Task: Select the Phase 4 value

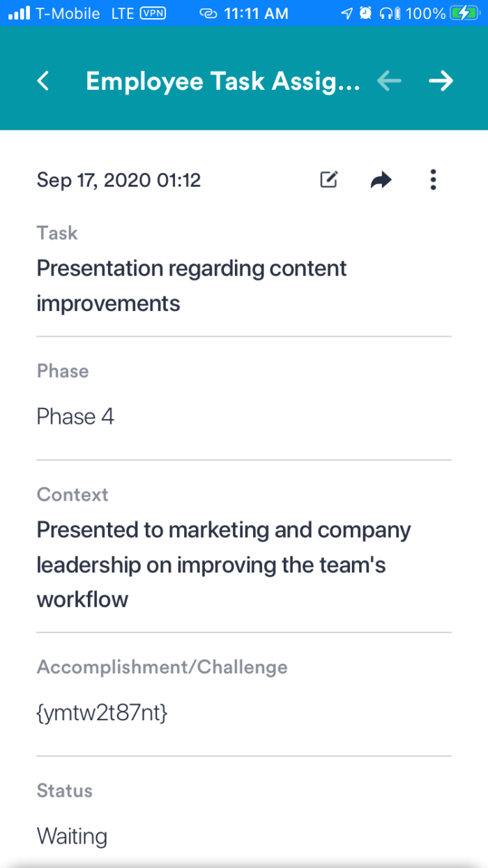Action: [75, 417]
